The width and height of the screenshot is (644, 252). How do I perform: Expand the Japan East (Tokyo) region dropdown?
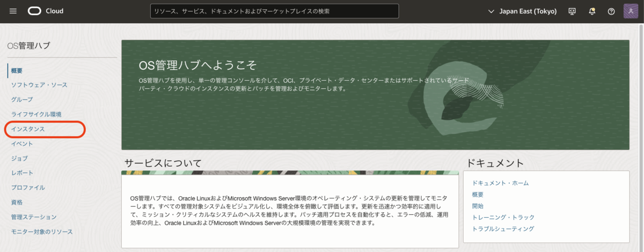point(522,11)
